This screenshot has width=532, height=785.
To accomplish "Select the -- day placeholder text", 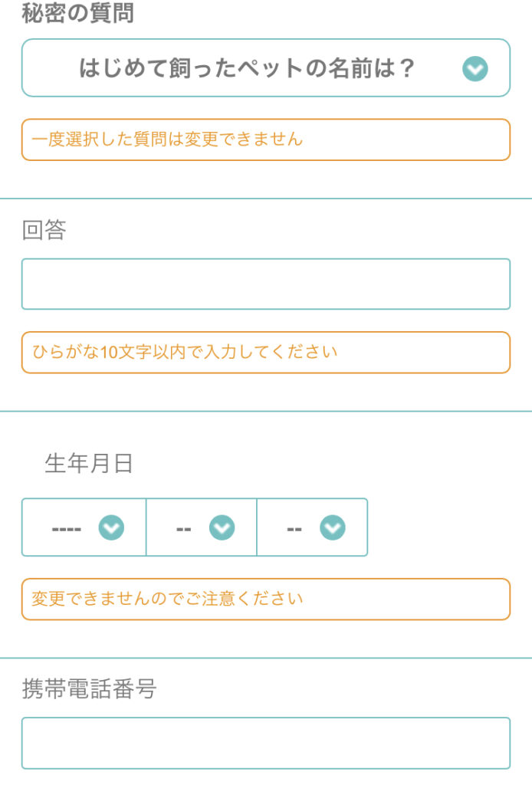I will pos(294,529).
